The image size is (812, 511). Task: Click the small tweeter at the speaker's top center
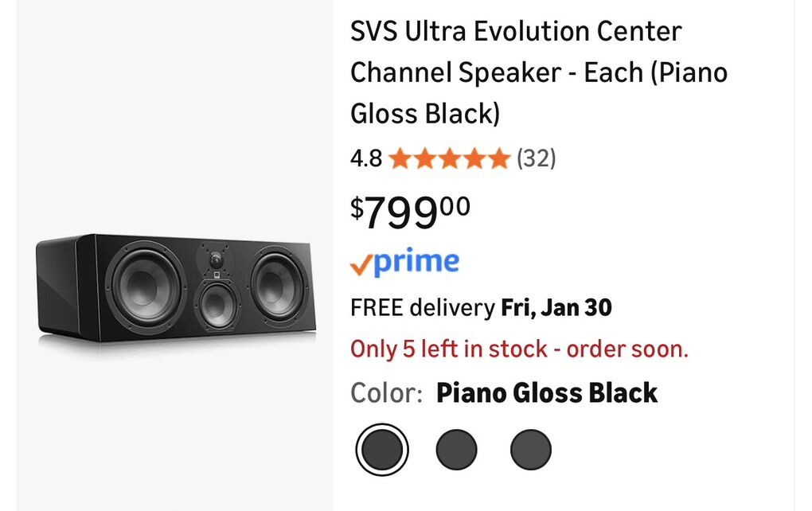(214, 259)
